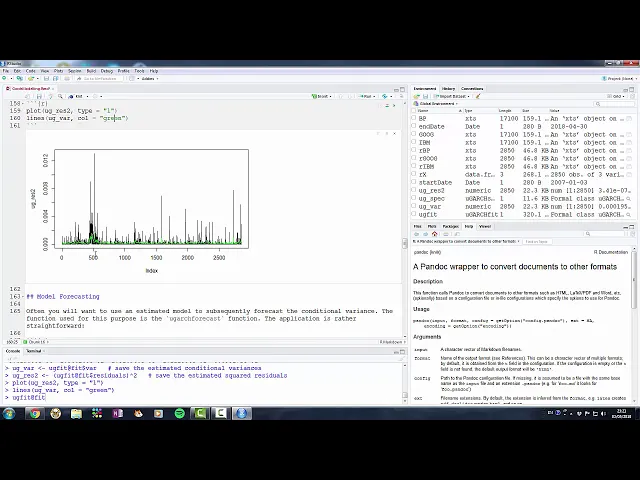640x480 pixels.
Task: Open the Addins dropdown
Action: 150,78
